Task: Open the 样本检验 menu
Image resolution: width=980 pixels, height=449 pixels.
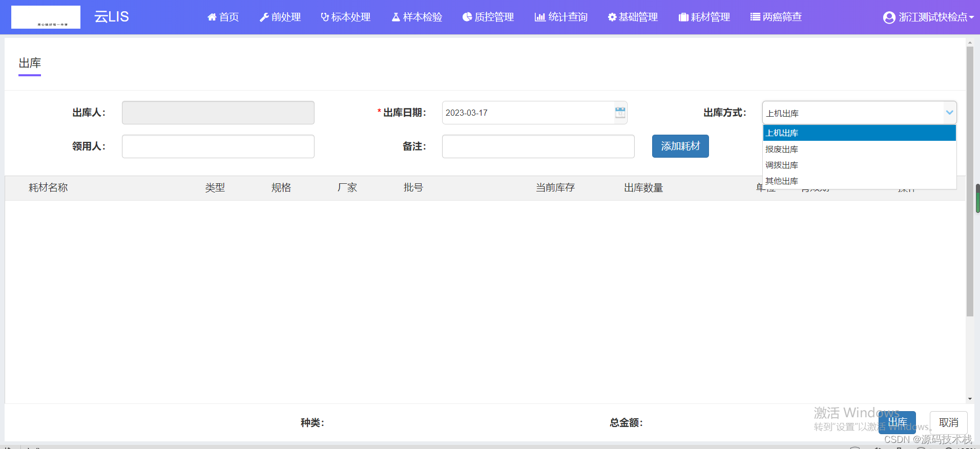Action: [x=417, y=17]
